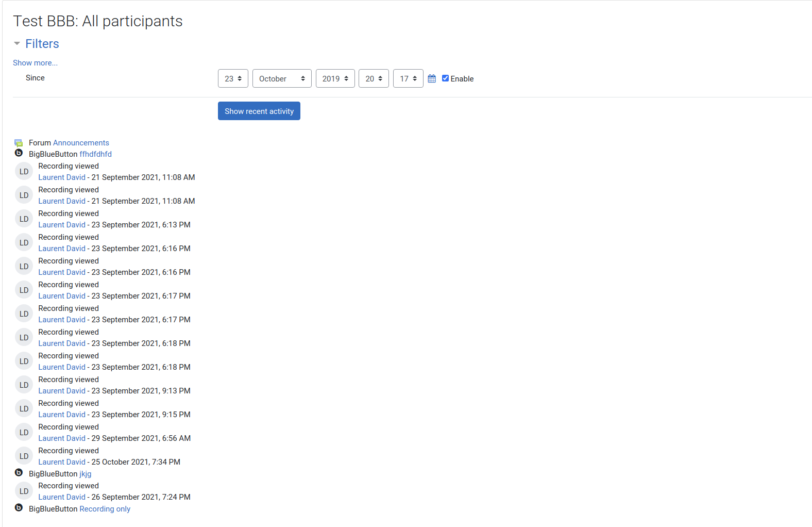The image size is (812, 527).
Task: Open Laurent David link for 23 September 9:15 PM
Action: [62, 415]
